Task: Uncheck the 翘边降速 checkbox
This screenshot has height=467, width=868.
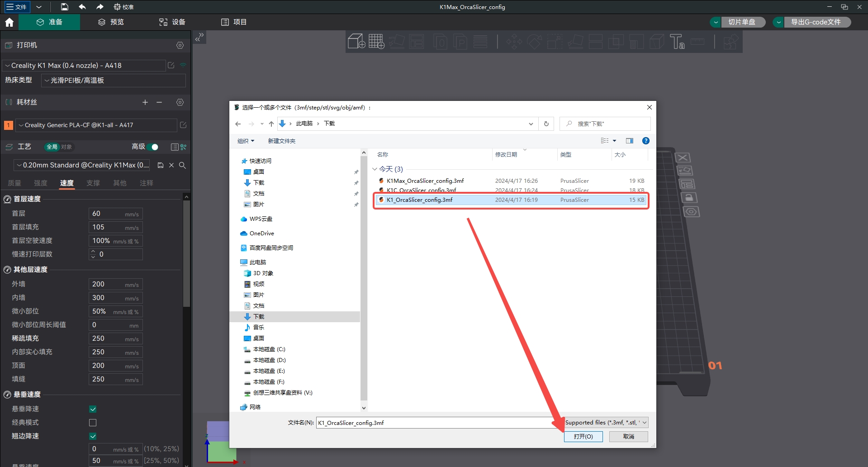Action: coord(93,436)
